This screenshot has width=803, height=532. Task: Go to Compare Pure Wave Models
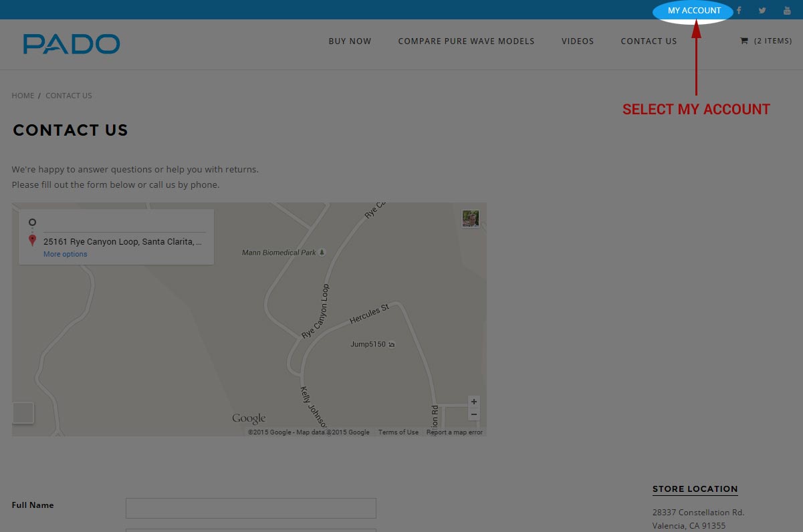(466, 41)
